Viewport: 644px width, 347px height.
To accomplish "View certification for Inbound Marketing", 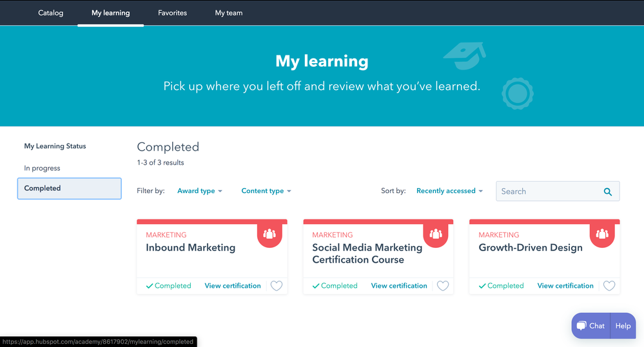I will pos(233,285).
